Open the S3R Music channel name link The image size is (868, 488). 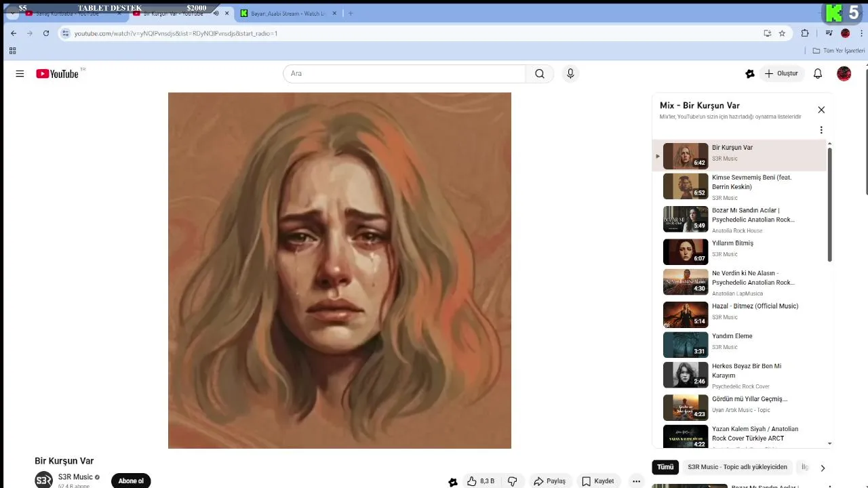coord(75,477)
